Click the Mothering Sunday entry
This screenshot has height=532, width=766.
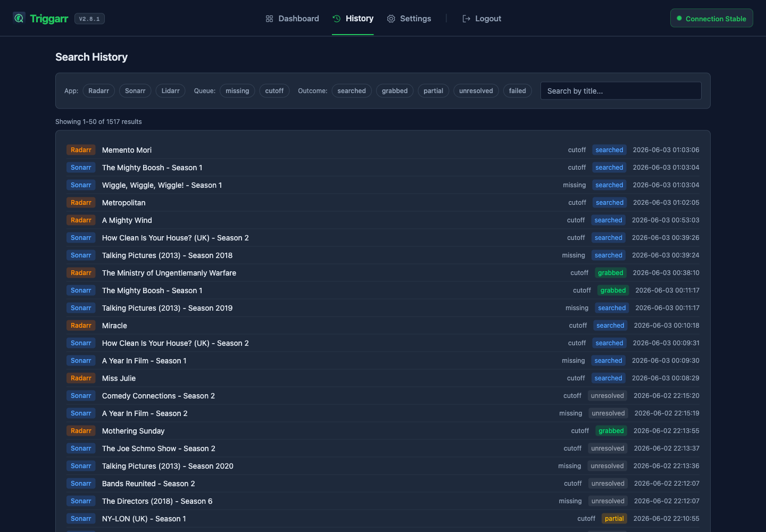(133, 431)
